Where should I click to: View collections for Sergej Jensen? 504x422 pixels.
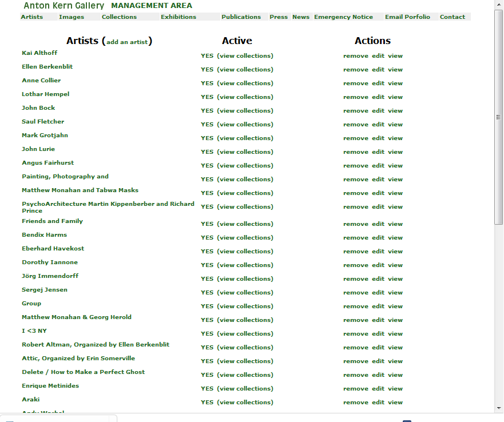pos(245,293)
